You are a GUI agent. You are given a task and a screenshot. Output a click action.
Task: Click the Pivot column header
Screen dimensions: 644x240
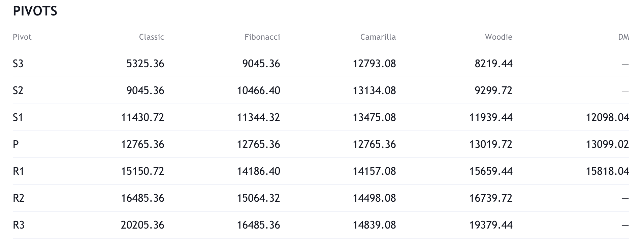click(x=22, y=37)
